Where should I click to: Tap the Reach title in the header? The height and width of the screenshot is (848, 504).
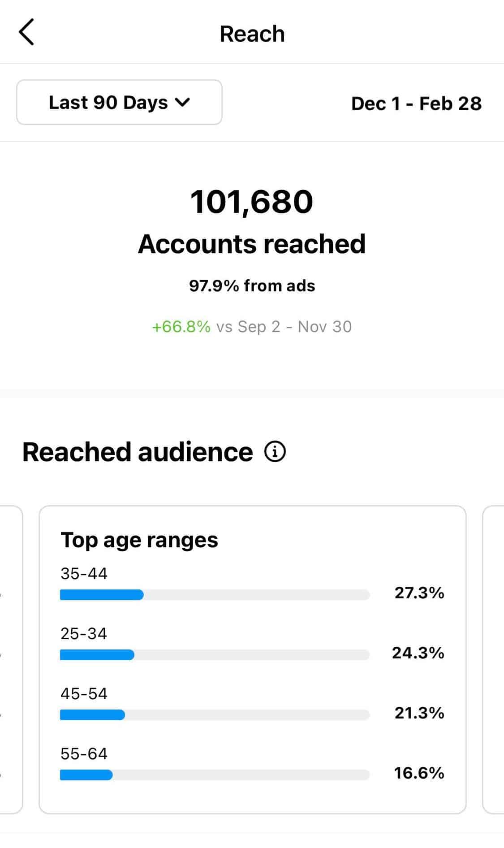(252, 33)
